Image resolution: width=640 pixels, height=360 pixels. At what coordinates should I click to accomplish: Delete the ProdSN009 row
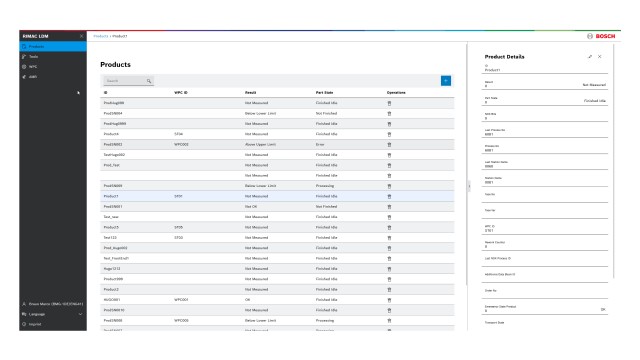[389, 186]
